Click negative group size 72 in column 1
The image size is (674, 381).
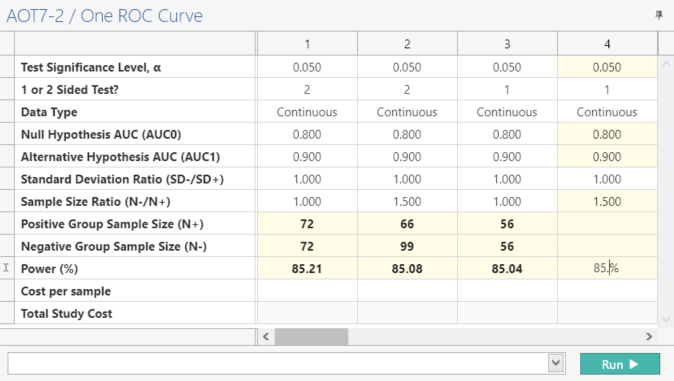(x=307, y=246)
